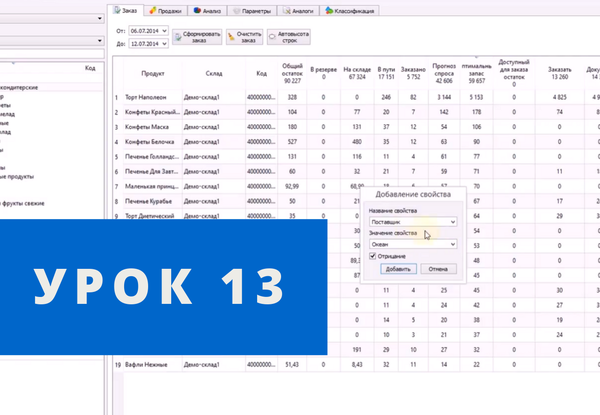Click the Аналоги tab icon

pyautogui.click(x=287, y=11)
